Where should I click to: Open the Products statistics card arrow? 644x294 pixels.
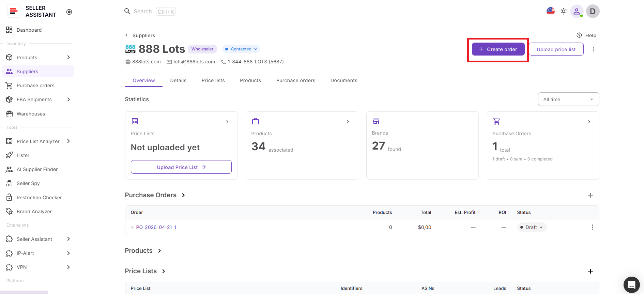click(348, 122)
